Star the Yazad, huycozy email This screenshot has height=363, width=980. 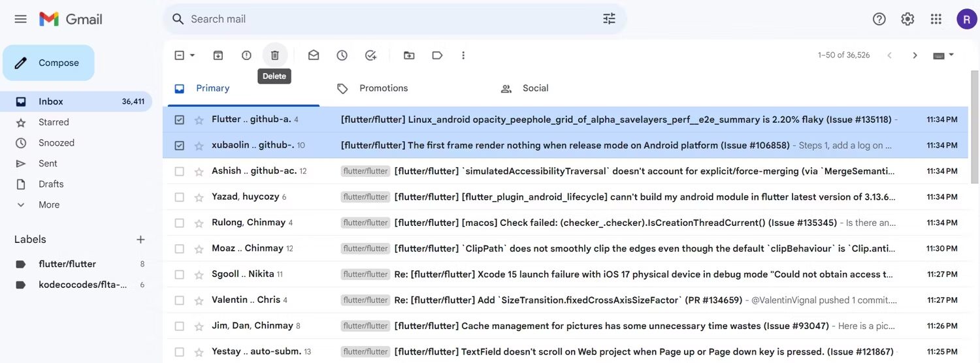click(199, 197)
